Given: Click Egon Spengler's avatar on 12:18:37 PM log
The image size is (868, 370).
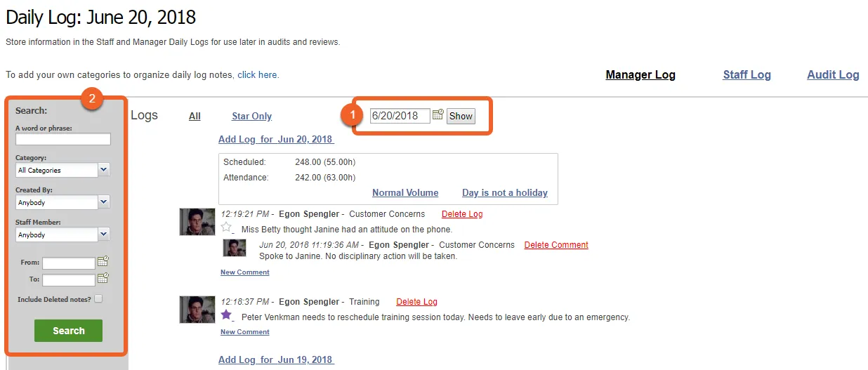Looking at the screenshot, I should pos(197,309).
